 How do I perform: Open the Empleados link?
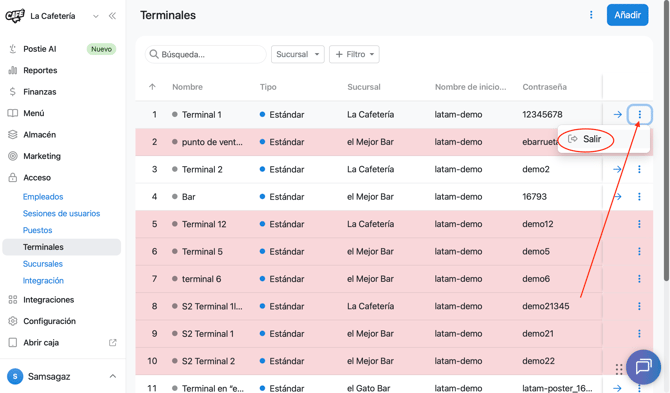click(43, 196)
